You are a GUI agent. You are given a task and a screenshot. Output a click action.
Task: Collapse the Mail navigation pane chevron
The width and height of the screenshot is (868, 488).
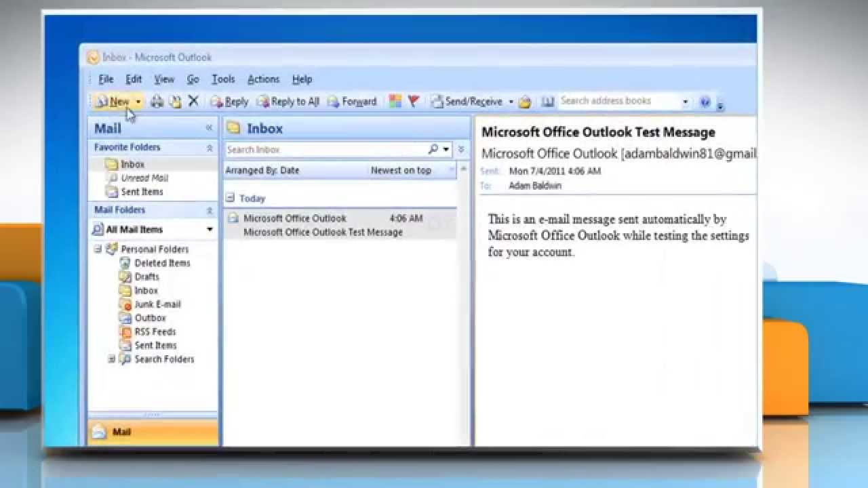(209, 128)
